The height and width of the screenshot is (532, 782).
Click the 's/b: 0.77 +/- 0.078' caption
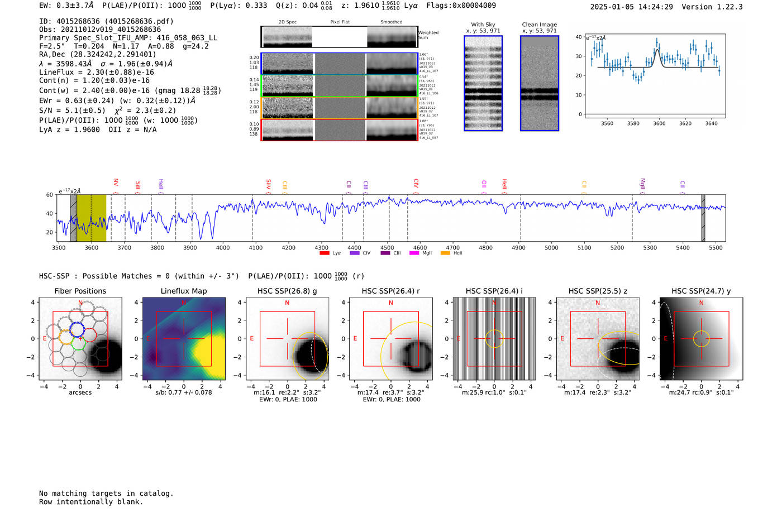click(x=184, y=392)
